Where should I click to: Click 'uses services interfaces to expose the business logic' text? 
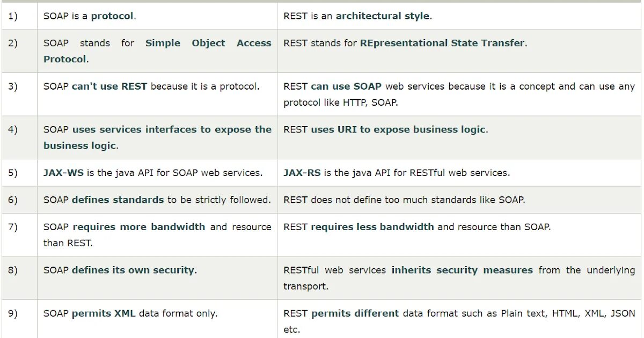tap(157, 137)
